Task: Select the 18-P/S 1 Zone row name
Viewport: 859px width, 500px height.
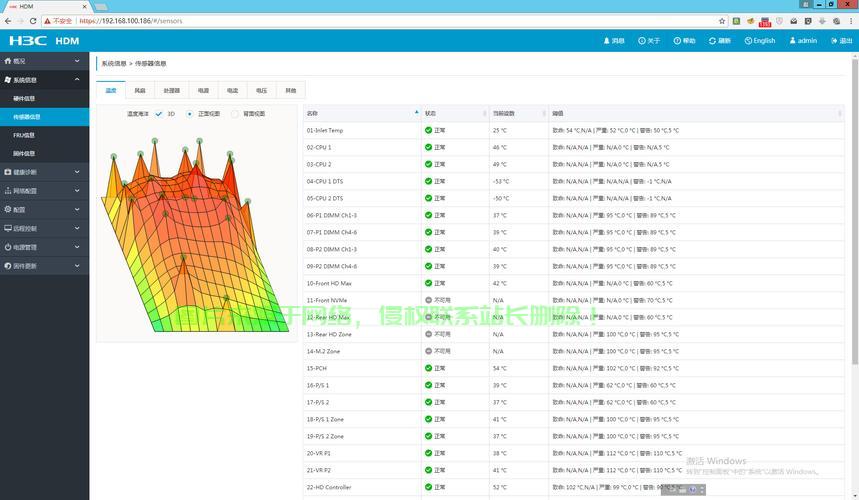Action: [x=325, y=419]
